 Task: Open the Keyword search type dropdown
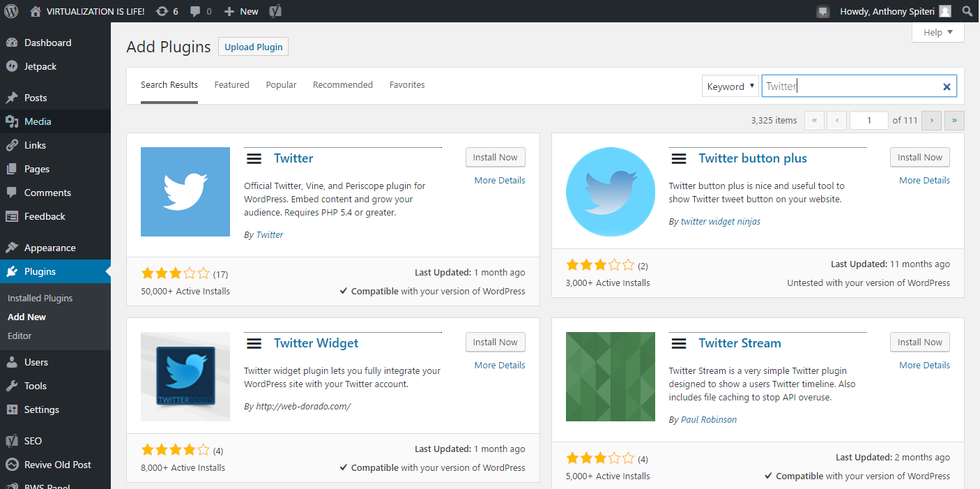coord(730,86)
